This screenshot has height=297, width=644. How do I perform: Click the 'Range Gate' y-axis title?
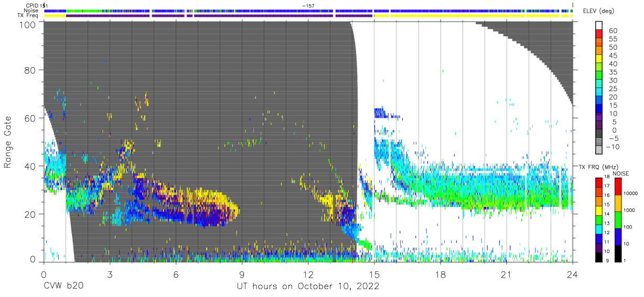pos(8,142)
